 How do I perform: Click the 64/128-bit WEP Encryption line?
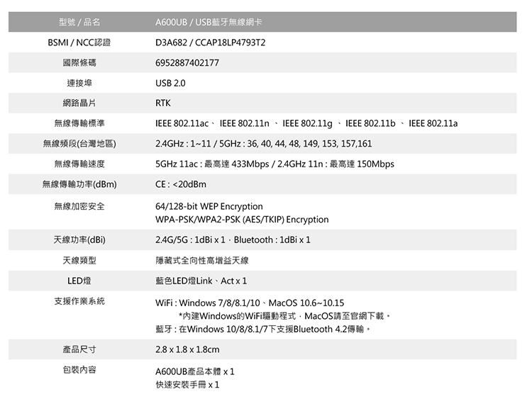pos(209,206)
